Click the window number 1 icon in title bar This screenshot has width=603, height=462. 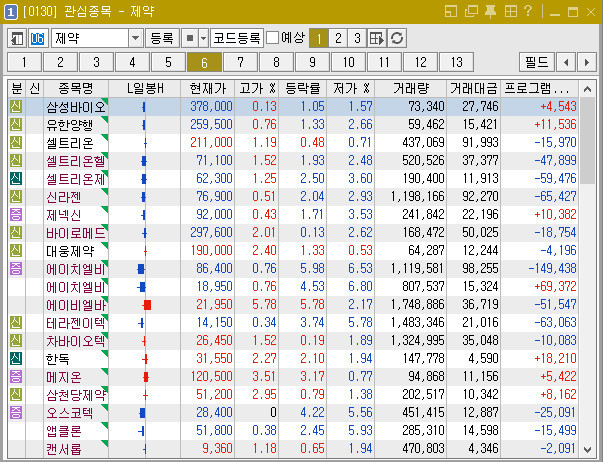coord(10,12)
